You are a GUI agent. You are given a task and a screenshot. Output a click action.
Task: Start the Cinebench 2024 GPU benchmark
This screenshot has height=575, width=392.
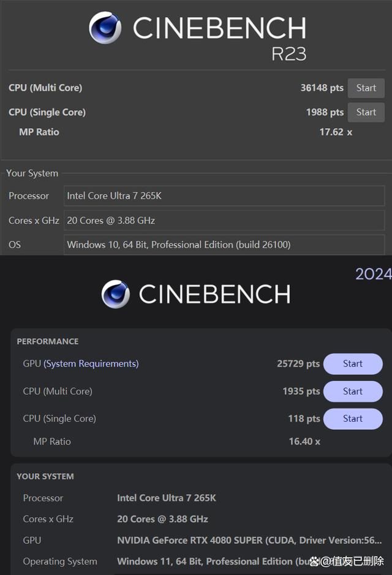353,364
